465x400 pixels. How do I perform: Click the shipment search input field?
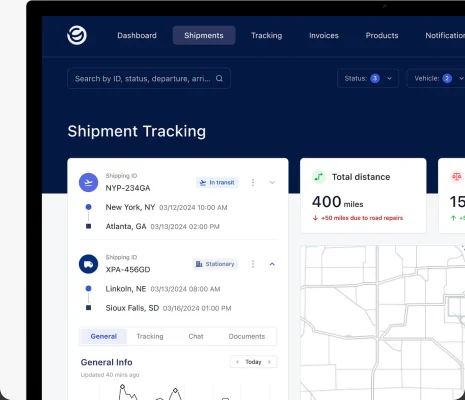click(x=149, y=78)
